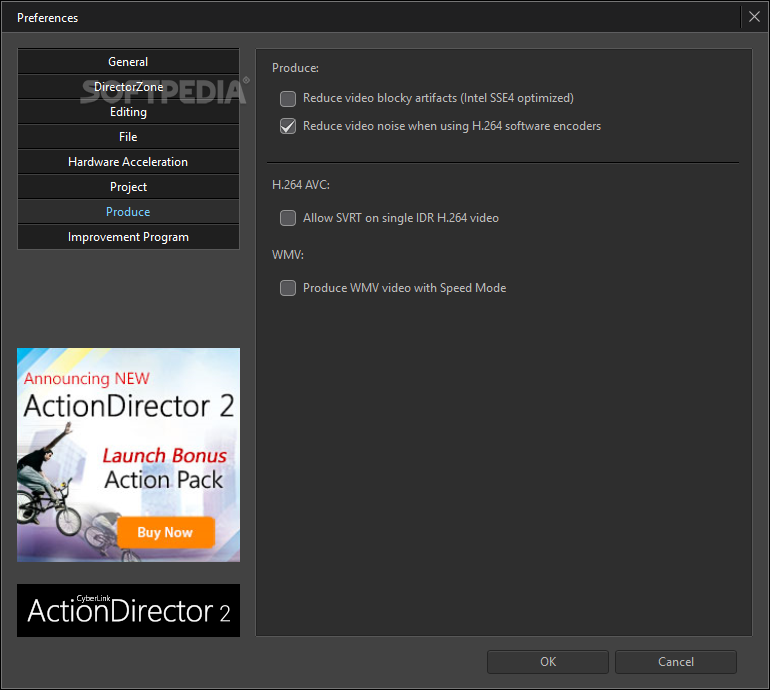
Task: Open the General preferences tab
Action: pos(128,61)
